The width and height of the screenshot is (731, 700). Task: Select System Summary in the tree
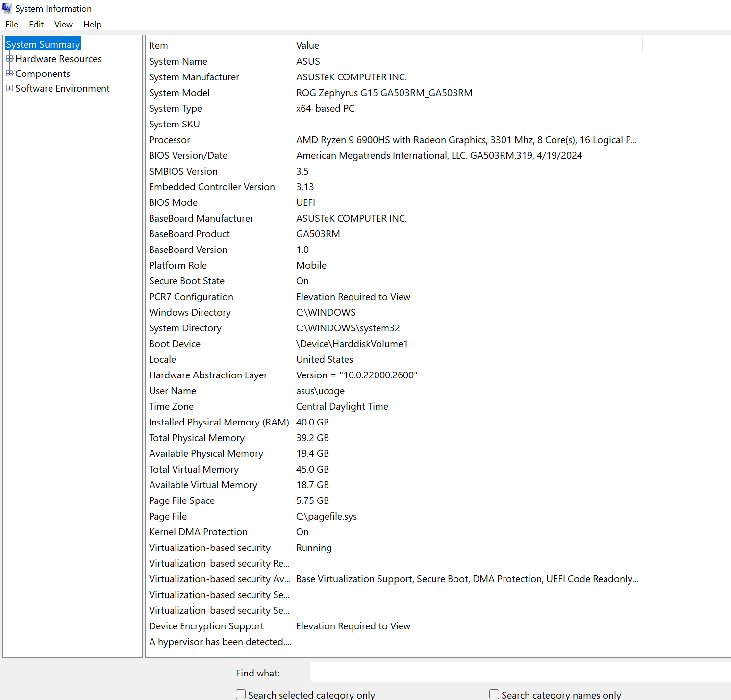point(43,44)
